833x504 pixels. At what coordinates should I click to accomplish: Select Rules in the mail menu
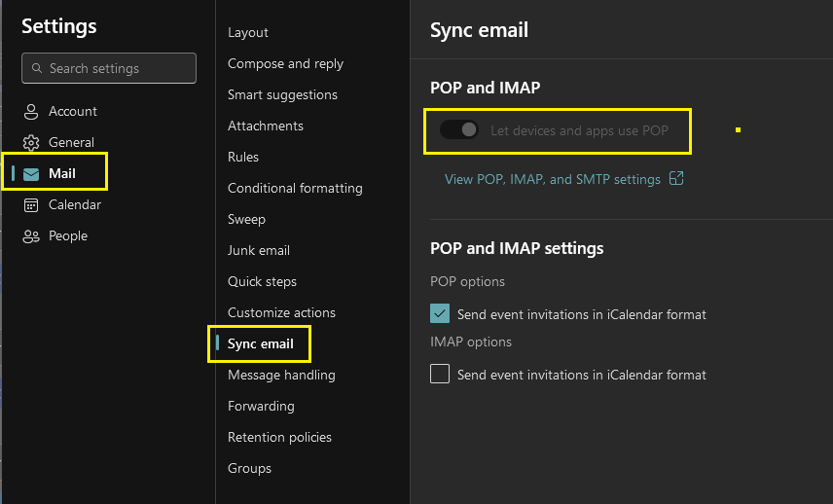242,158
